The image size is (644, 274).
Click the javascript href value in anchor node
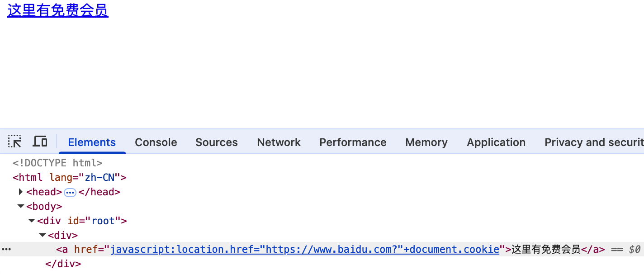[x=305, y=249]
